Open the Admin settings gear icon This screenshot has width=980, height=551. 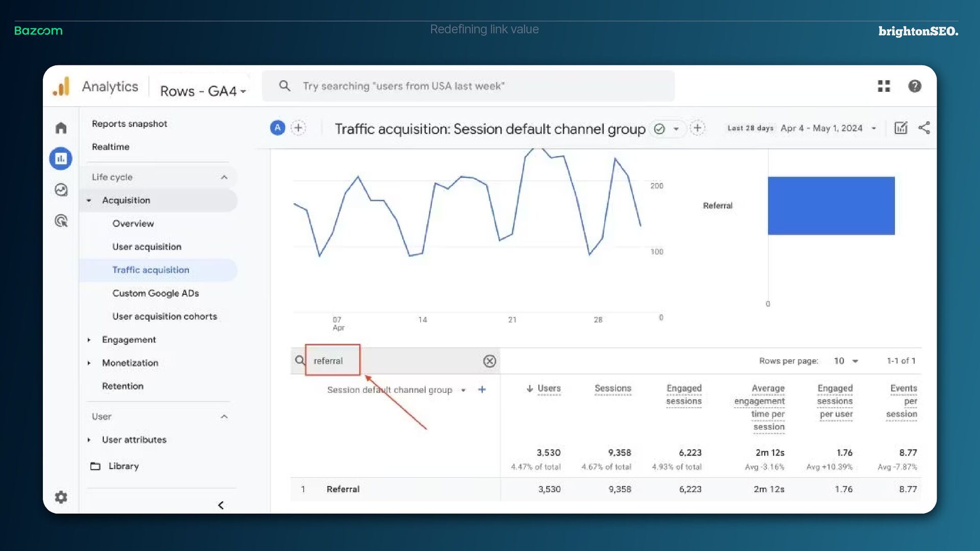pyautogui.click(x=61, y=497)
